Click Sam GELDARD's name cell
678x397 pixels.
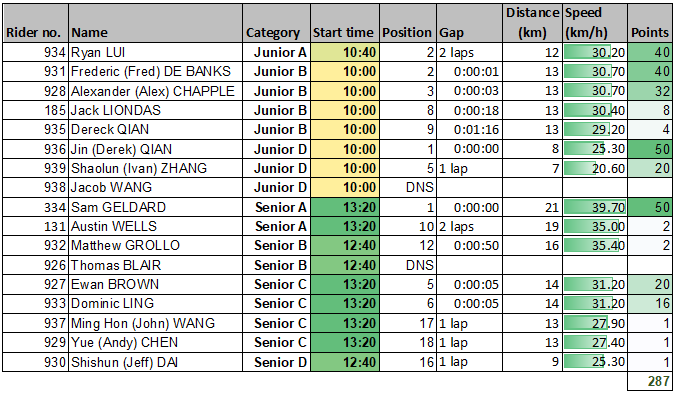coord(155,207)
